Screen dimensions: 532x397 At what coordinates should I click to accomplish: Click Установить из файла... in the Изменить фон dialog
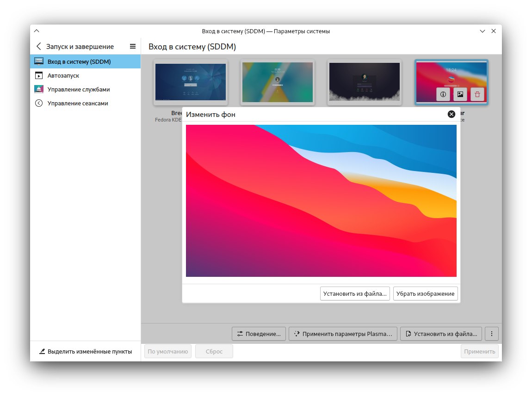355,293
